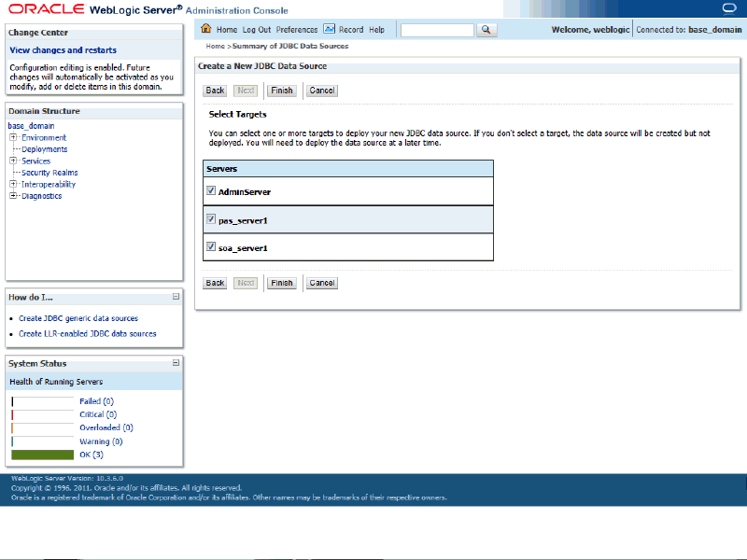747x560 pixels.
Task: Click Home in the breadcrumb
Action: tap(215, 46)
